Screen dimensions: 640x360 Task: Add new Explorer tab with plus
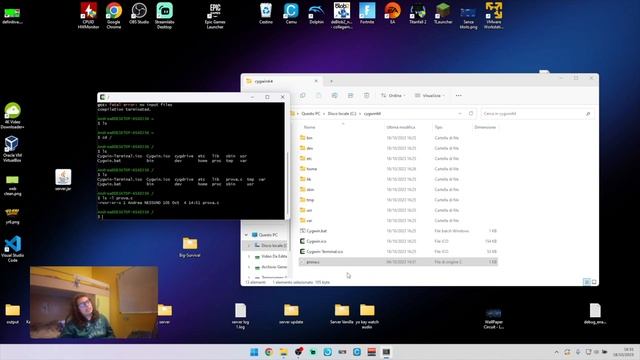(x=331, y=81)
